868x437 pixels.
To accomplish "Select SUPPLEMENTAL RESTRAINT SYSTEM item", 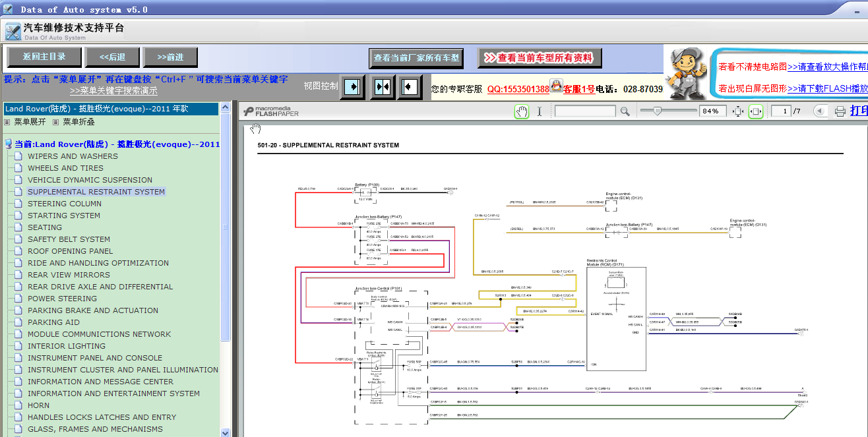I will [x=96, y=192].
